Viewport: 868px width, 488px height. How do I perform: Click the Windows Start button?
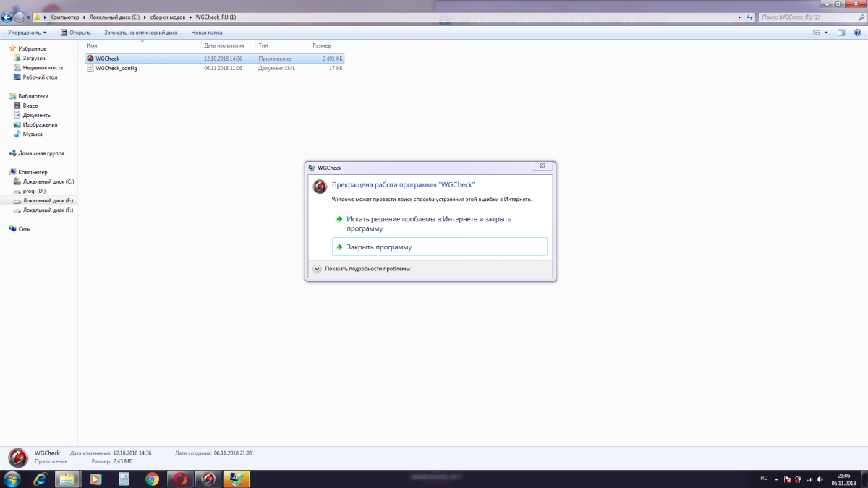pos(14,479)
